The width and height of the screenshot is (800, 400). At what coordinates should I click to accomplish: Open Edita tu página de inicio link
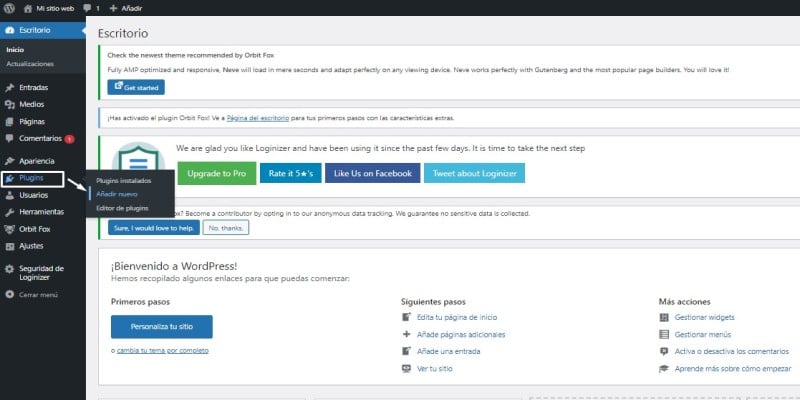tap(457, 317)
